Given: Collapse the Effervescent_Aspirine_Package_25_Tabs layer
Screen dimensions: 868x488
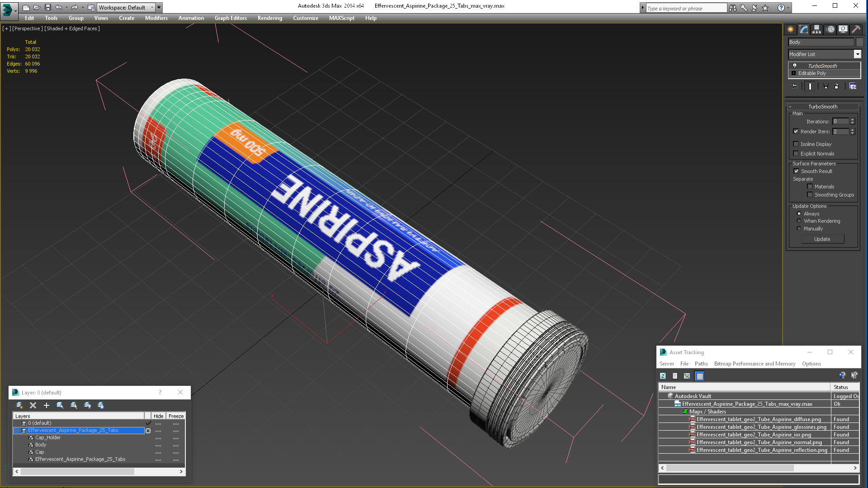Looking at the screenshot, I should click(x=17, y=431).
